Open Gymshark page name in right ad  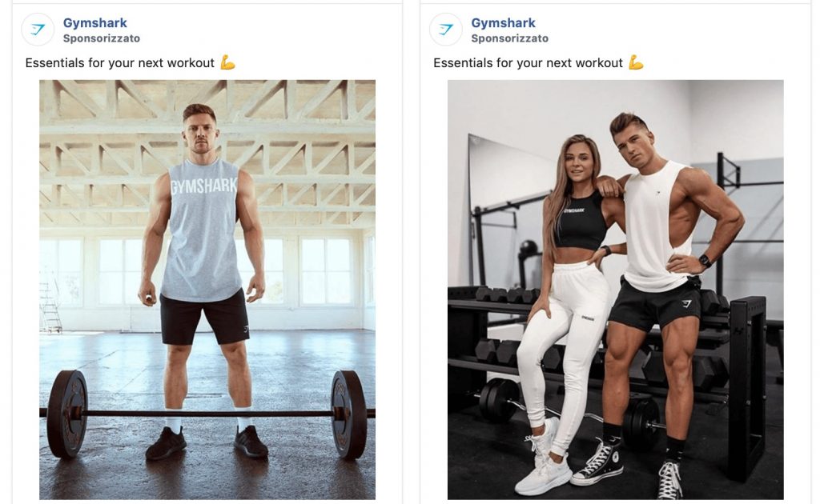pos(503,23)
